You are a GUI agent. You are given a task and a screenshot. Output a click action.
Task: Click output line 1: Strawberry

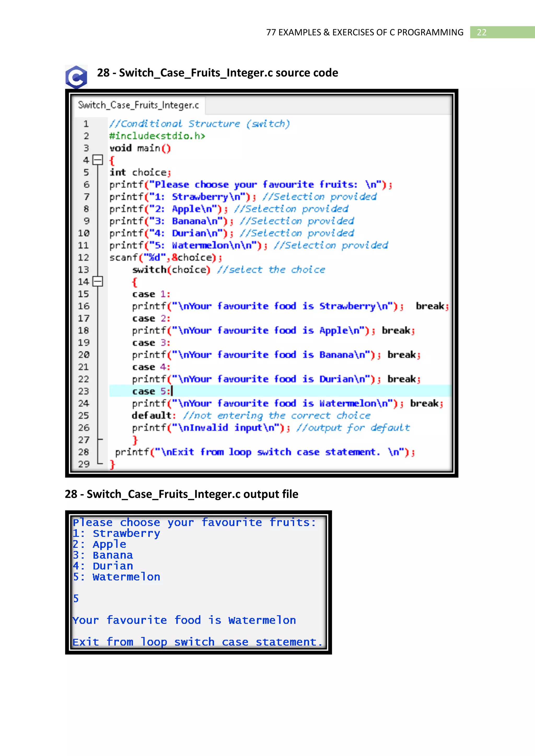116,534
